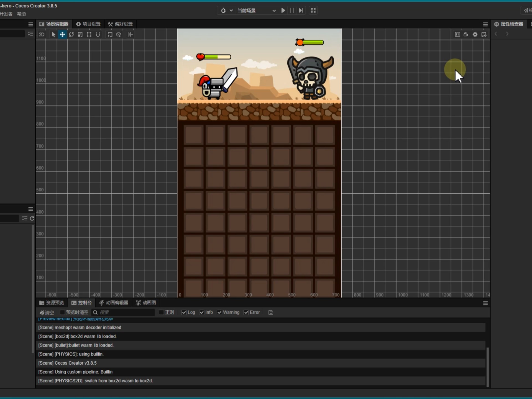Collapse all items in assets panel
The height and width of the screenshot is (399, 532).
point(25,218)
